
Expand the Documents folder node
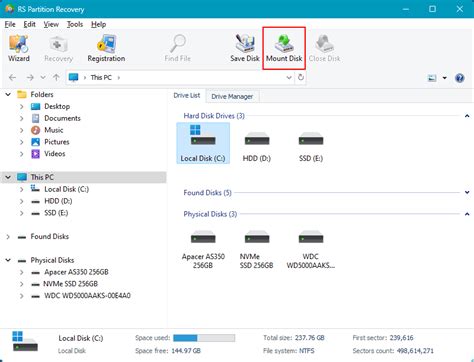click(x=22, y=118)
